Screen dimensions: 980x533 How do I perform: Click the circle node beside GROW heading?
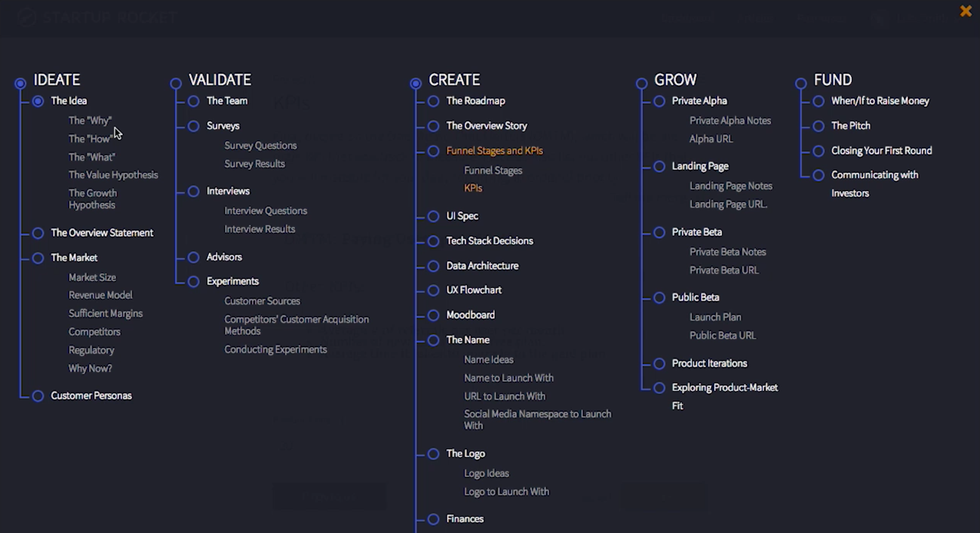click(x=641, y=83)
